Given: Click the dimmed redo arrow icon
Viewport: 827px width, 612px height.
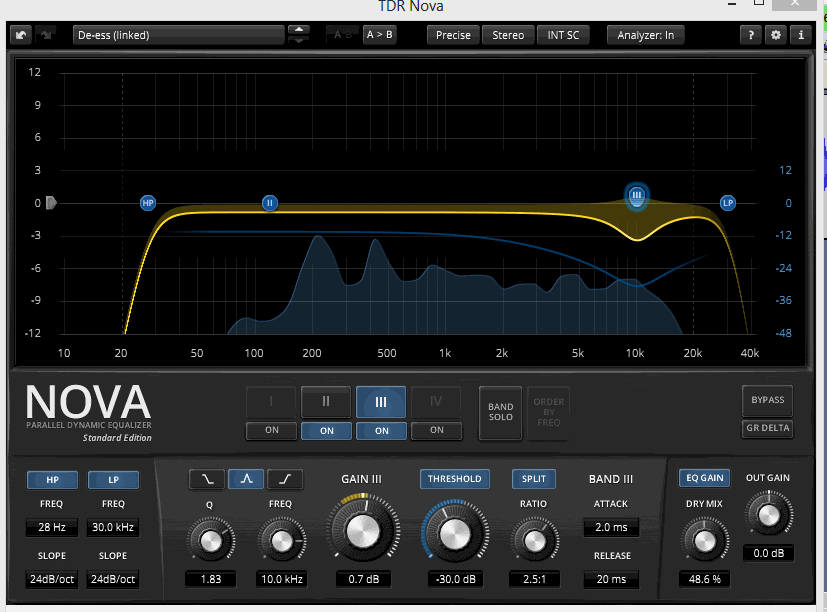Looking at the screenshot, I should pos(46,35).
